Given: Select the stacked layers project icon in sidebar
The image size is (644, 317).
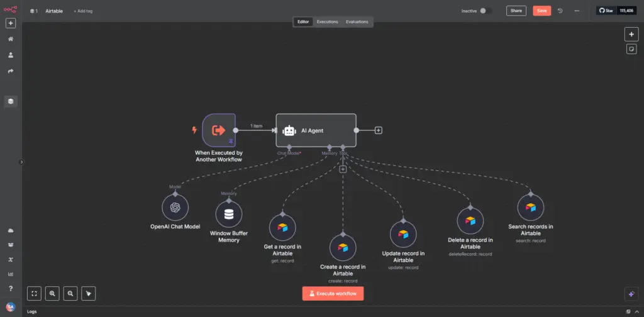Looking at the screenshot, I should tap(11, 101).
